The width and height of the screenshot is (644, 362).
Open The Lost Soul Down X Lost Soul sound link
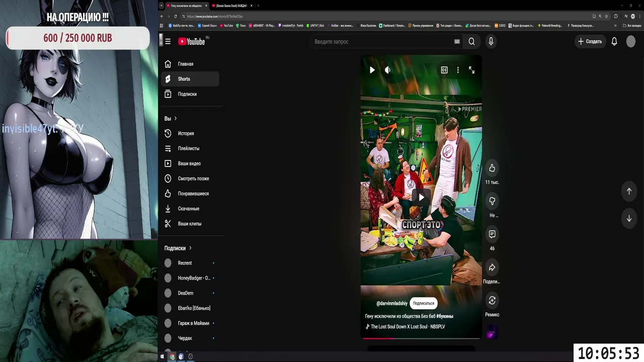(408, 327)
